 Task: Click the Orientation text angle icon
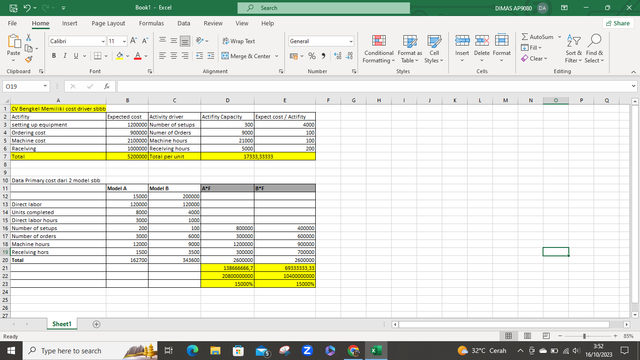[x=200, y=40]
